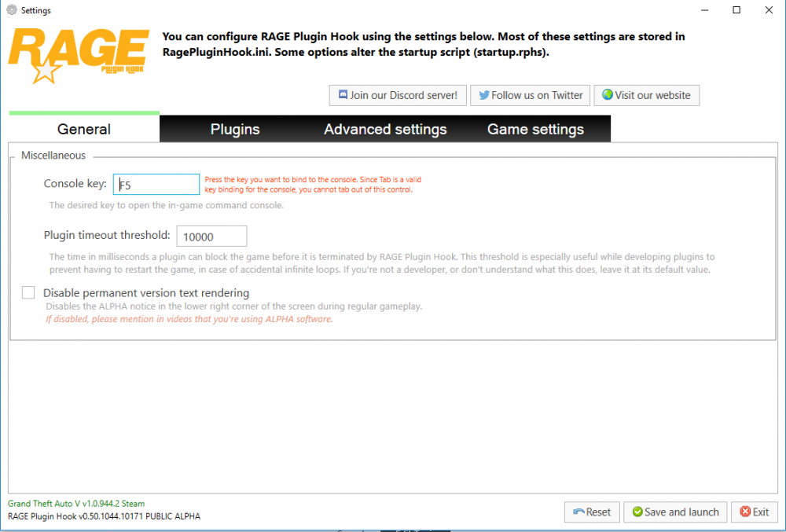The width and height of the screenshot is (786, 532).
Task: Maximize the Settings window
Action: pos(736,10)
